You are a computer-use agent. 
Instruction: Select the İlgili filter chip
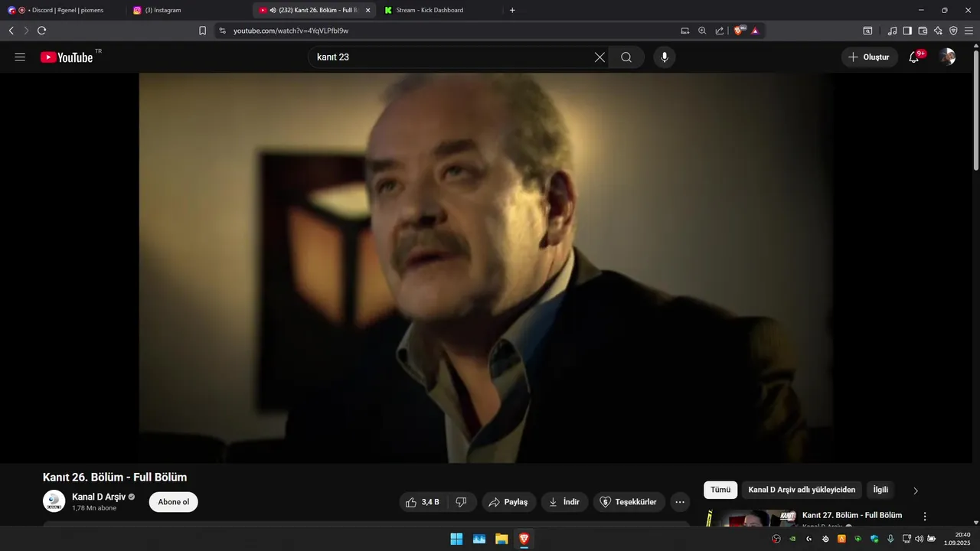click(x=880, y=490)
